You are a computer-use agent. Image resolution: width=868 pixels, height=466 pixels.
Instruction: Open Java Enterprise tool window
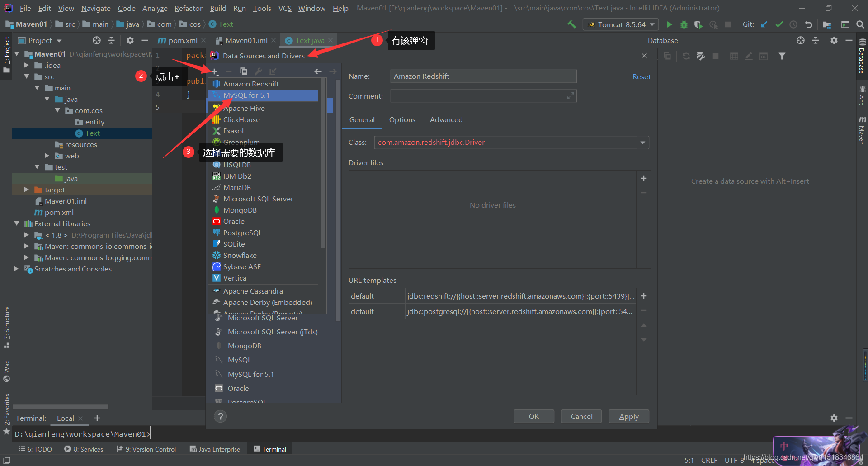(x=215, y=449)
